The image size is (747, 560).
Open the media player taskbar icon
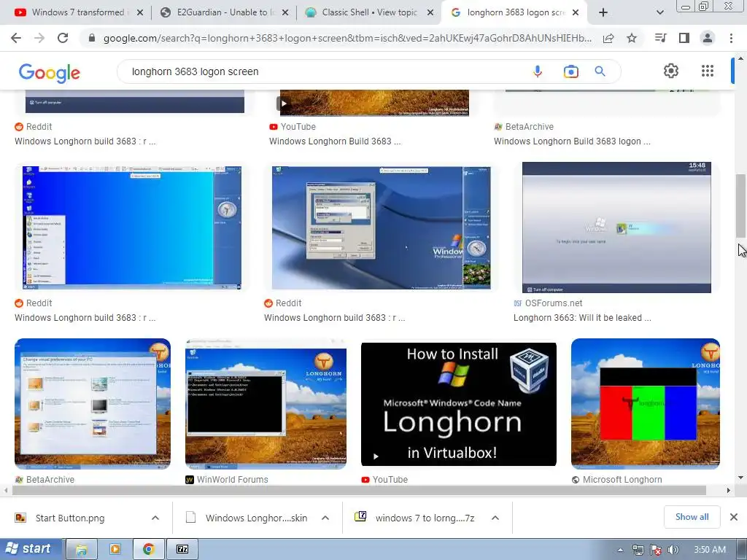coord(115,549)
